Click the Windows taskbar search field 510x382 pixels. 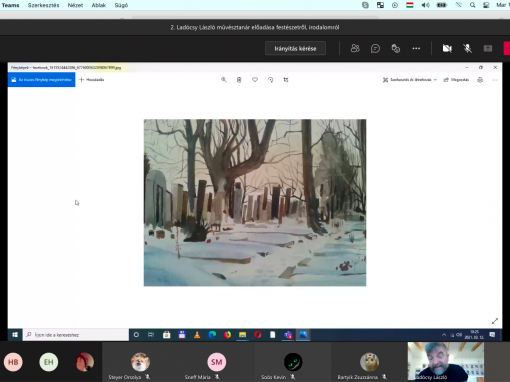[76, 335]
